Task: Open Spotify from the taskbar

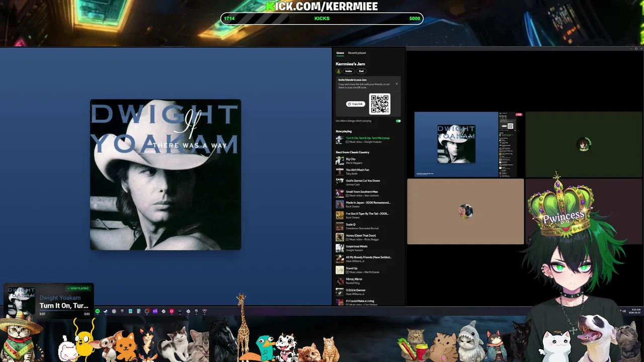Action: point(98,311)
